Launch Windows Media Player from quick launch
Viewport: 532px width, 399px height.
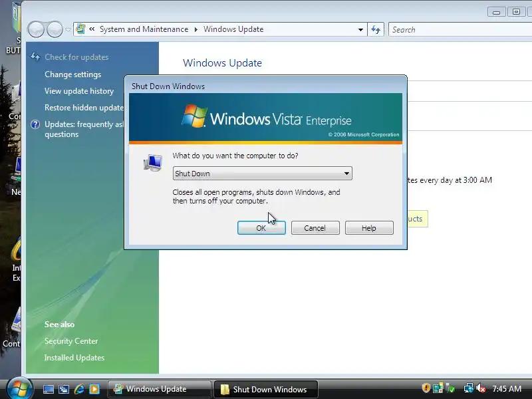click(x=94, y=389)
